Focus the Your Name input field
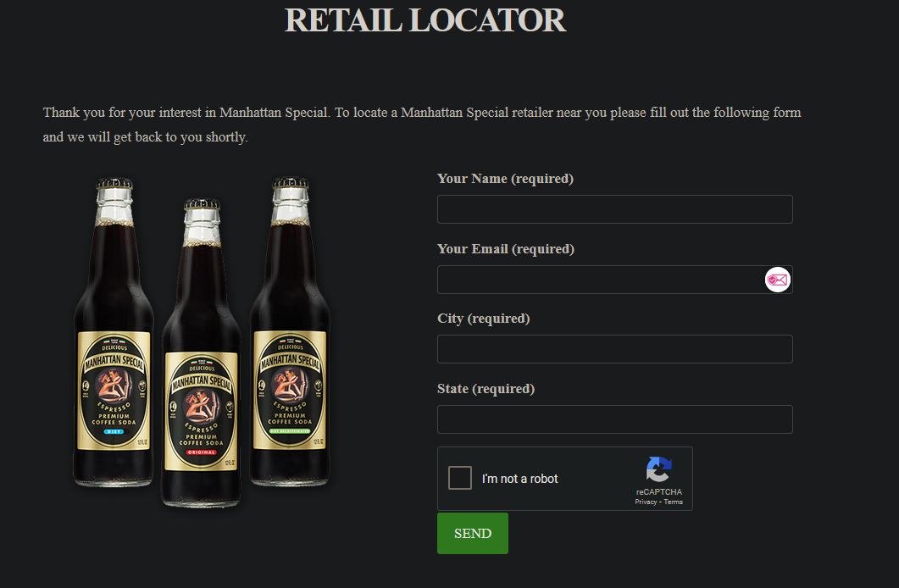This screenshot has width=899, height=588. point(614,209)
